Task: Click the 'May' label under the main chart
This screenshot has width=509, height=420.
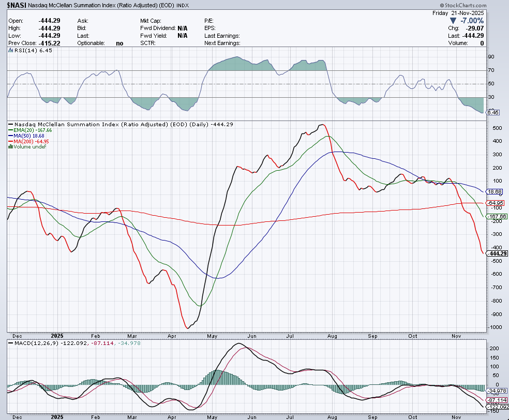Action: click(212, 336)
